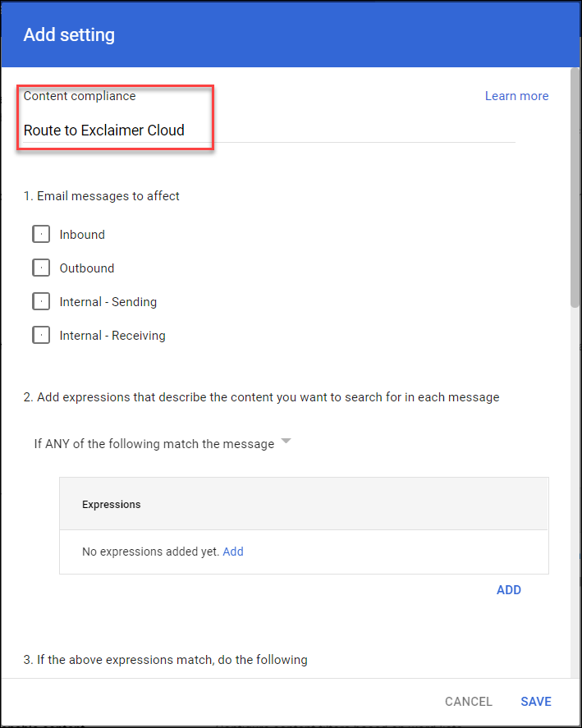Click the inline Add expression link
This screenshot has height=728, width=582.
click(x=233, y=552)
